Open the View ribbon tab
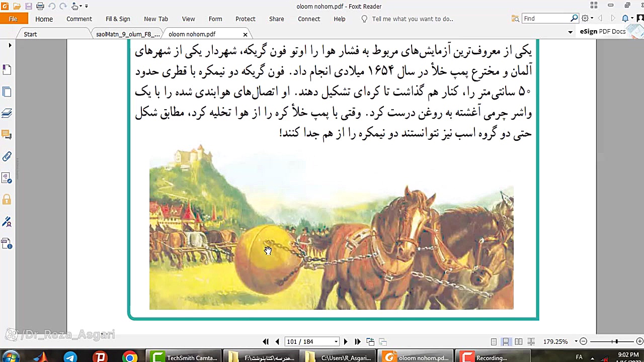Image resolution: width=644 pixels, height=362 pixels. click(188, 19)
